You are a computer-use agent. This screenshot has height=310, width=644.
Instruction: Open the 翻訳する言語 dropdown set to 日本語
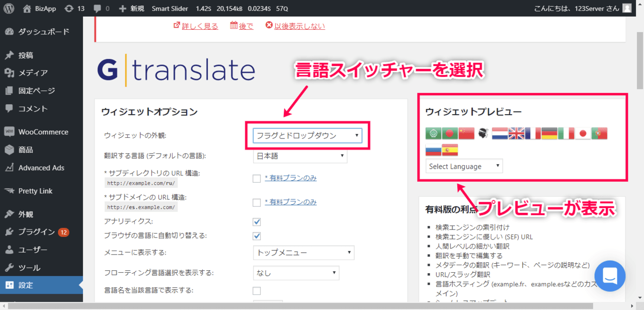[x=300, y=156]
